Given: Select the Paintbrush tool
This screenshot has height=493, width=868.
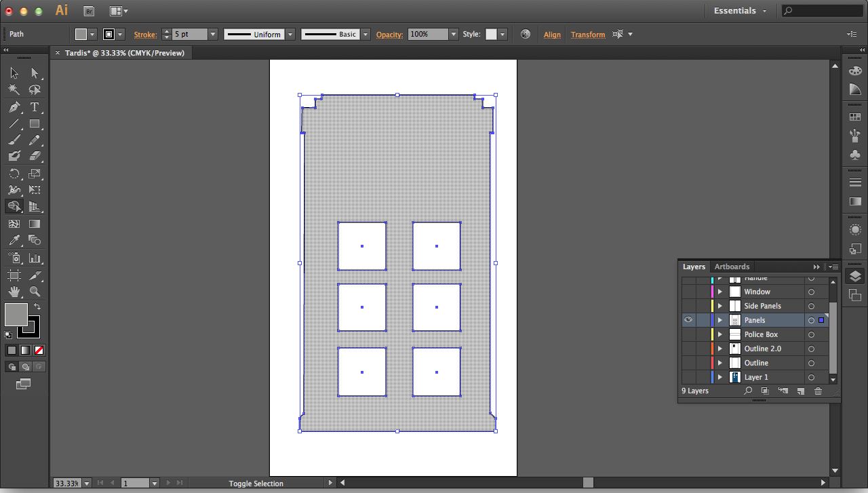Looking at the screenshot, I should [x=14, y=140].
